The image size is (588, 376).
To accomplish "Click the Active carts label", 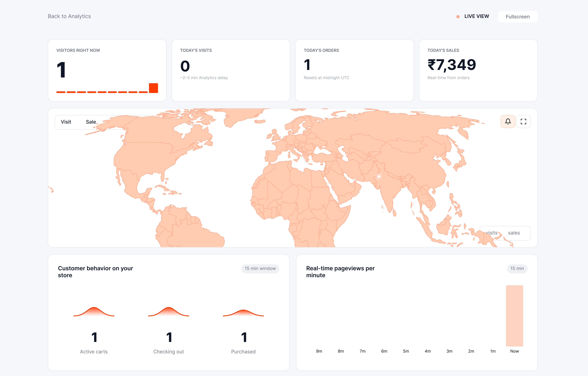I will (x=94, y=352).
